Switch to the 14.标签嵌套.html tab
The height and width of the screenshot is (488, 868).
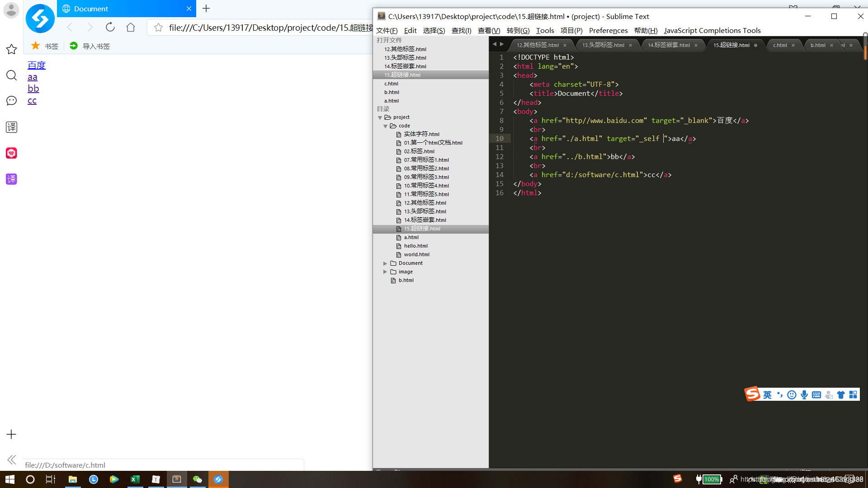[x=668, y=45]
